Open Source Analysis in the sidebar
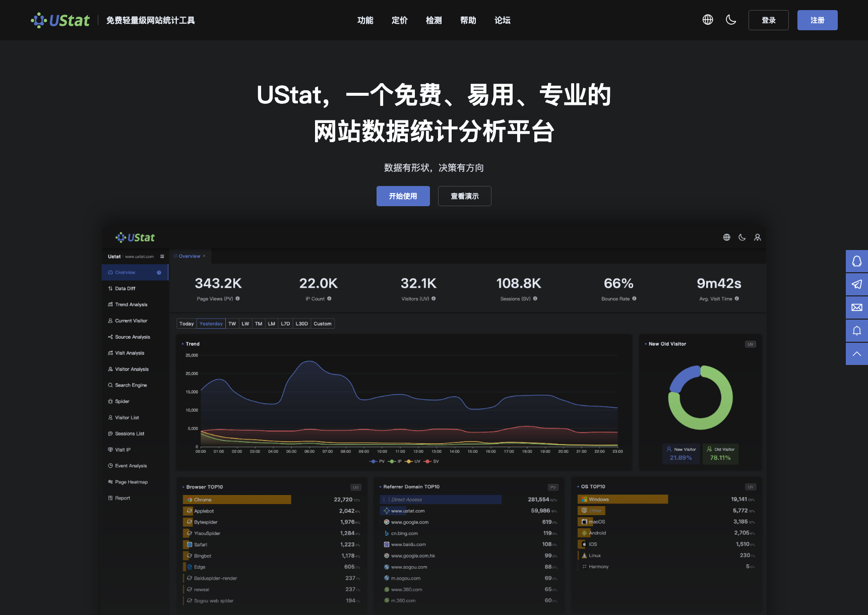 135,337
